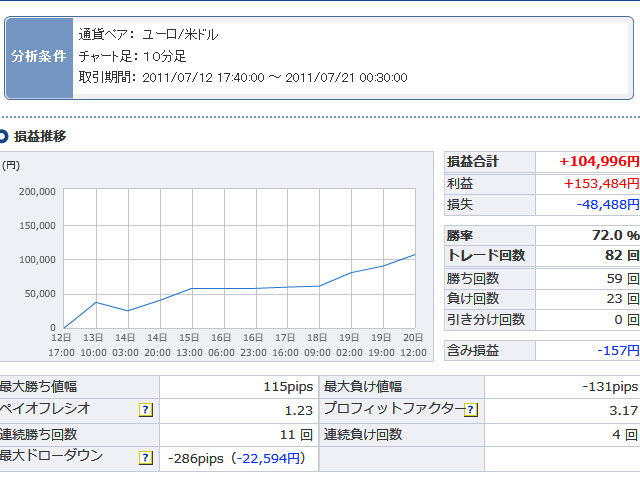Select the 通貨ペア ユーロ/米ドル text line
This screenshot has width=640, height=480.
148,35
